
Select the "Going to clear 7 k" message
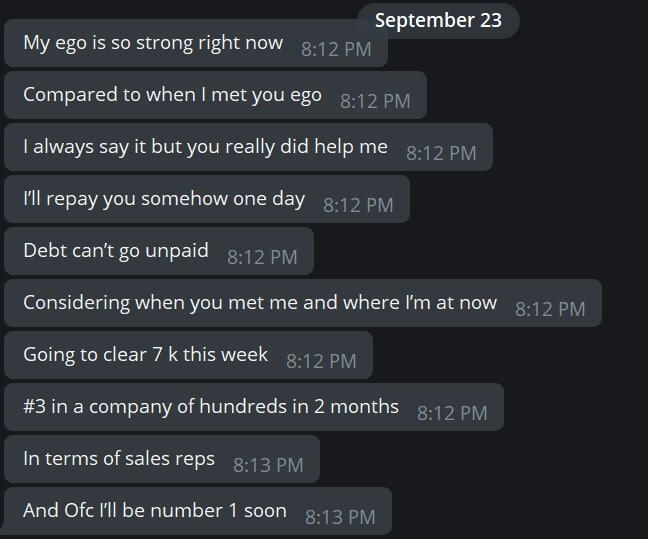[145, 355]
